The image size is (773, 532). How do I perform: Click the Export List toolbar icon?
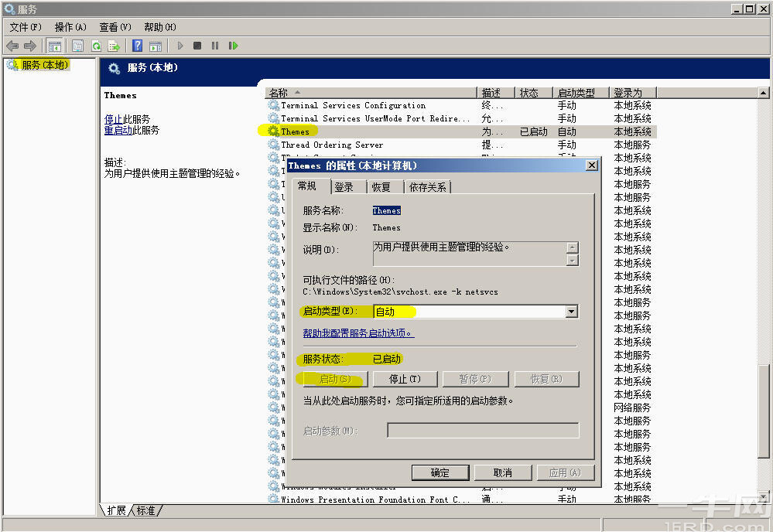113,45
